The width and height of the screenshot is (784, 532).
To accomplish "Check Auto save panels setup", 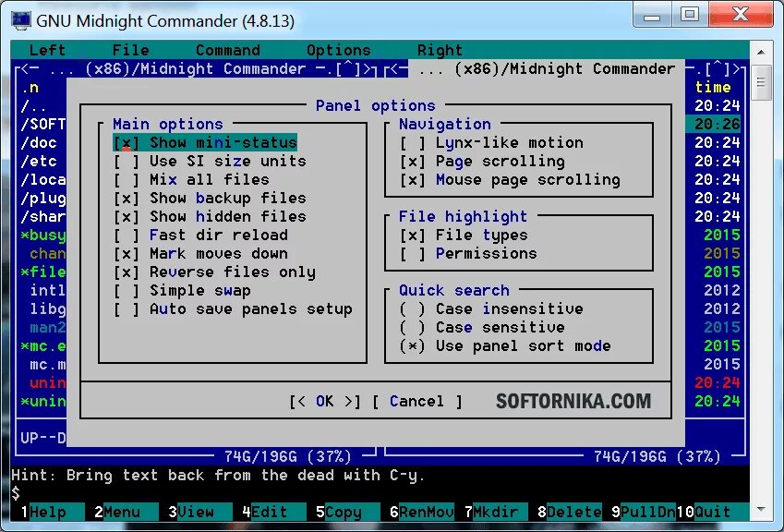I will pyautogui.click(x=233, y=309).
